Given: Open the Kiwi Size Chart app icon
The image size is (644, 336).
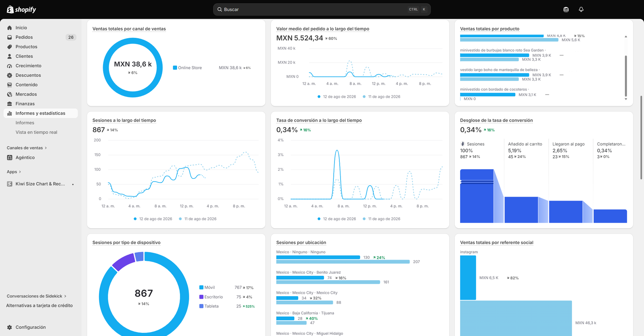Looking at the screenshot, I should 10,184.
